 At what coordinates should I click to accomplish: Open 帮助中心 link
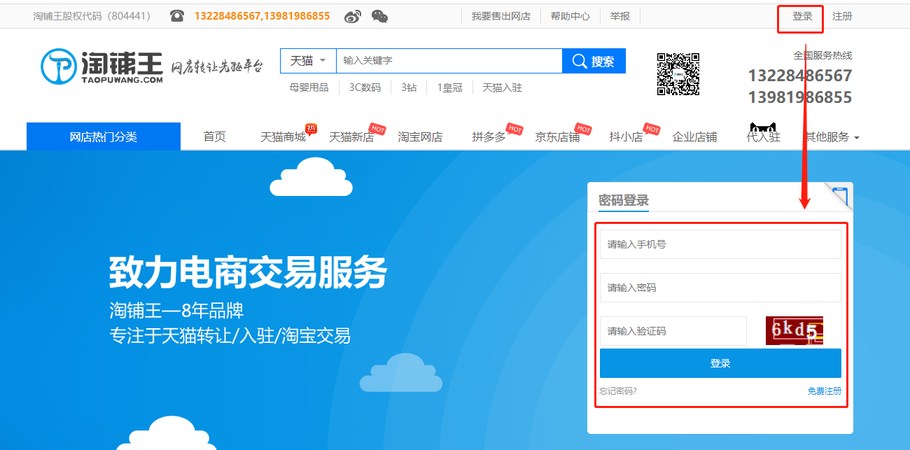570,16
